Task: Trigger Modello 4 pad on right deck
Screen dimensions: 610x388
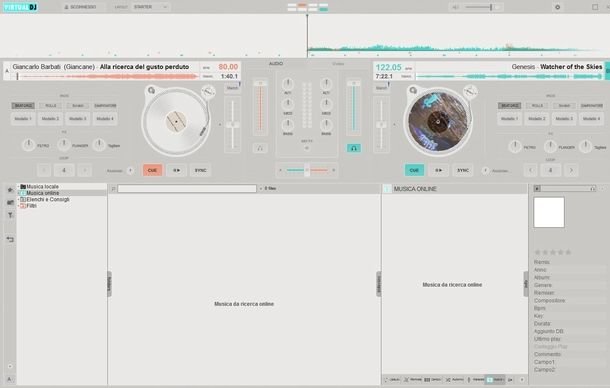Action: coord(591,118)
